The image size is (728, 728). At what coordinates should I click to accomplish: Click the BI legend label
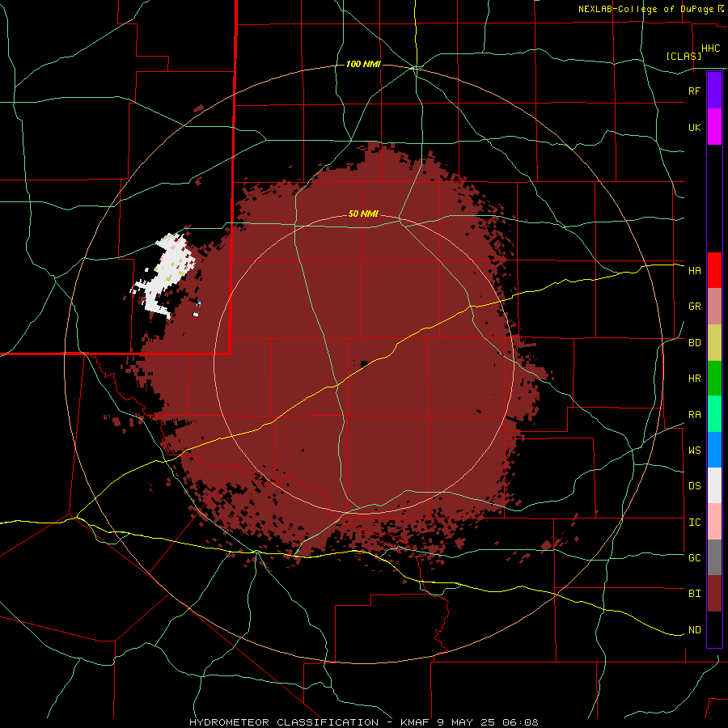(x=694, y=594)
